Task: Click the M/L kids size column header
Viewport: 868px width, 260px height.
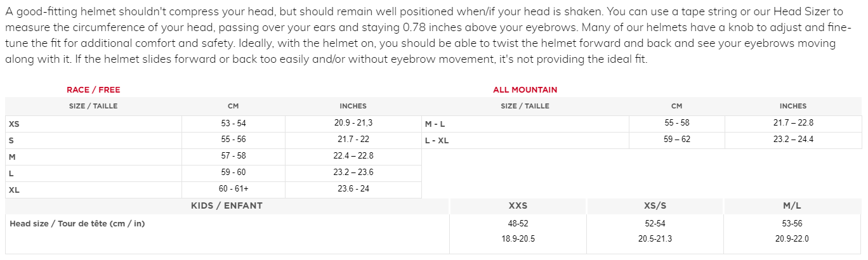Action: click(792, 205)
